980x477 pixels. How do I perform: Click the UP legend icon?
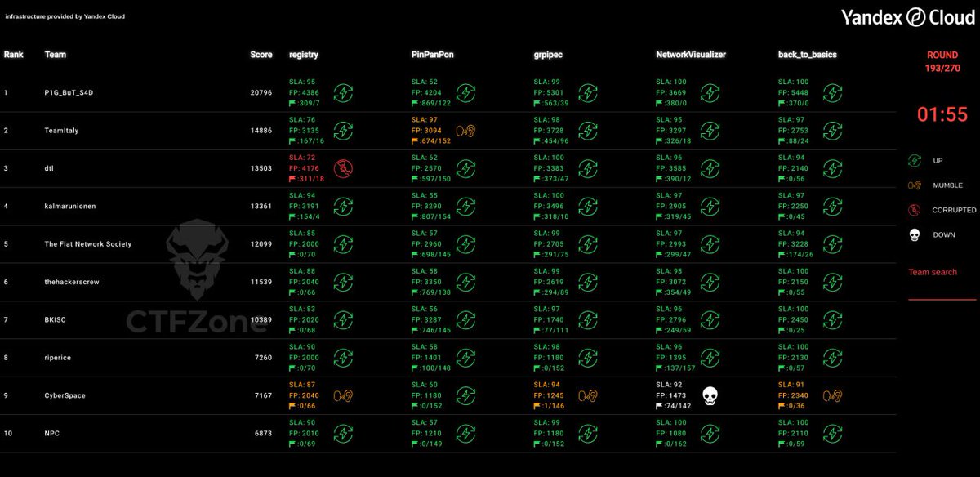point(915,161)
